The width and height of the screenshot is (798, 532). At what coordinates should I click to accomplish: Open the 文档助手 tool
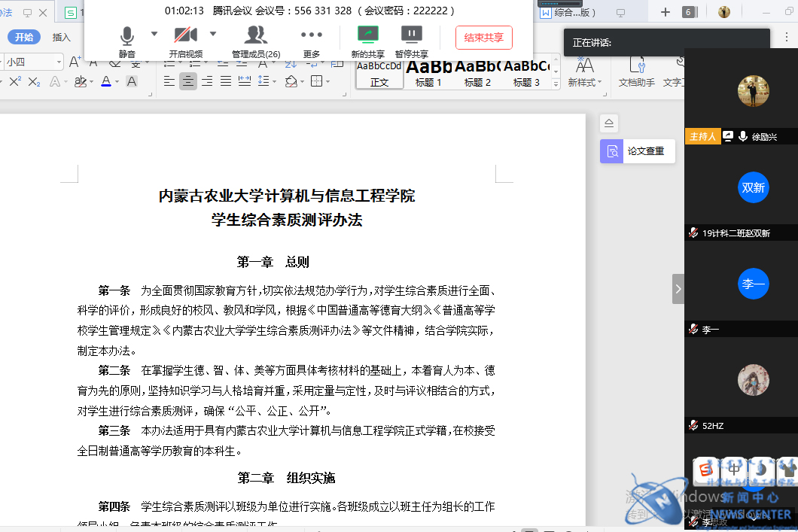point(636,71)
